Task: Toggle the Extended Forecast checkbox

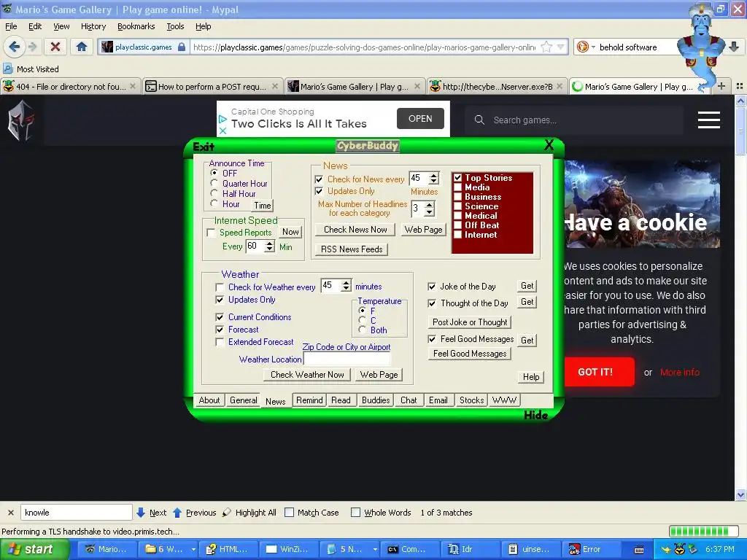Action: click(220, 342)
